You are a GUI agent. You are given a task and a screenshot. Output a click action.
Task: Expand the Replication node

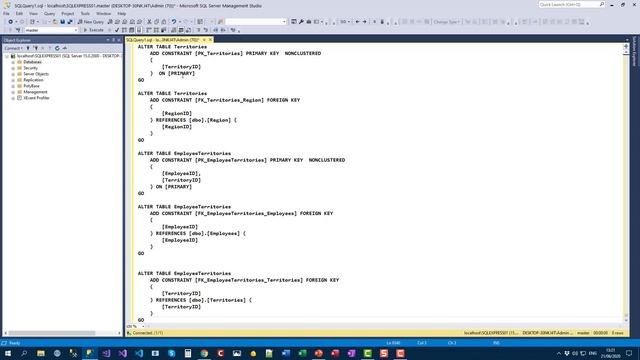[13, 80]
